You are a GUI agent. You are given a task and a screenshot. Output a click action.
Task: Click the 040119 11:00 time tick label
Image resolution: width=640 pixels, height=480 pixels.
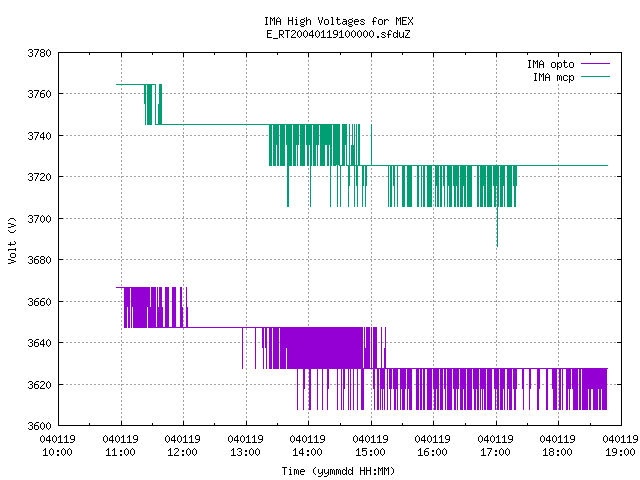point(120,446)
